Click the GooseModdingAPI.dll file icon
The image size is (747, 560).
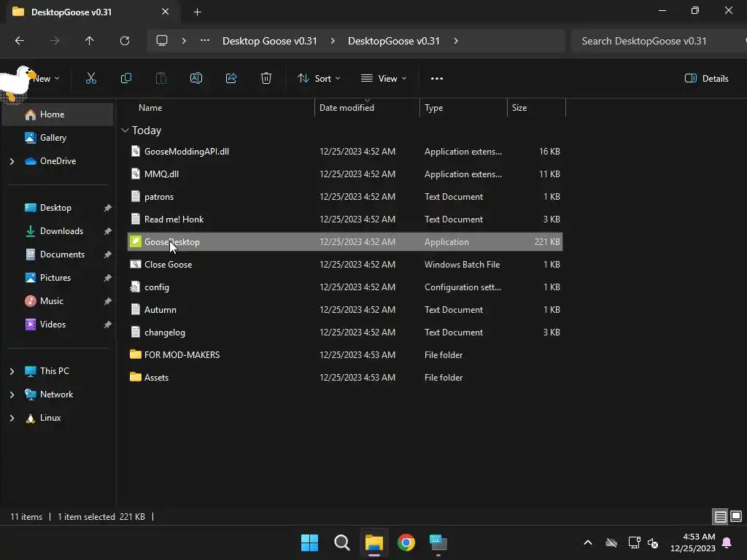[x=136, y=152]
